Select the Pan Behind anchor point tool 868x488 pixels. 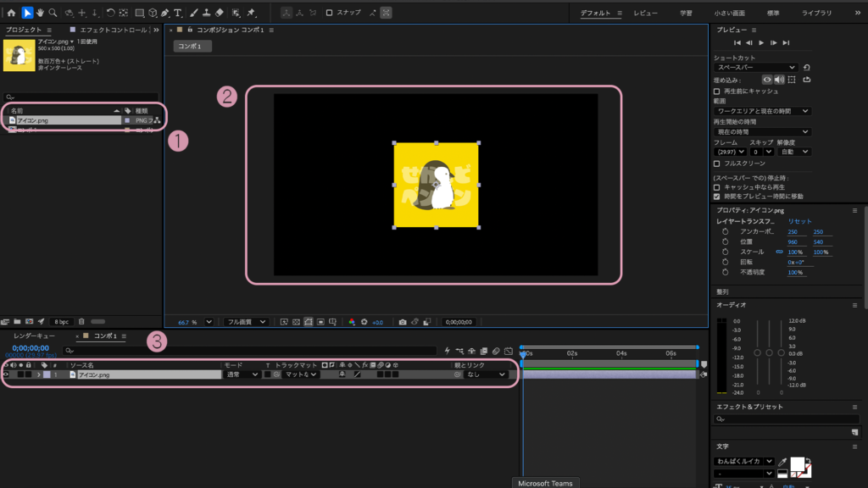(x=124, y=12)
